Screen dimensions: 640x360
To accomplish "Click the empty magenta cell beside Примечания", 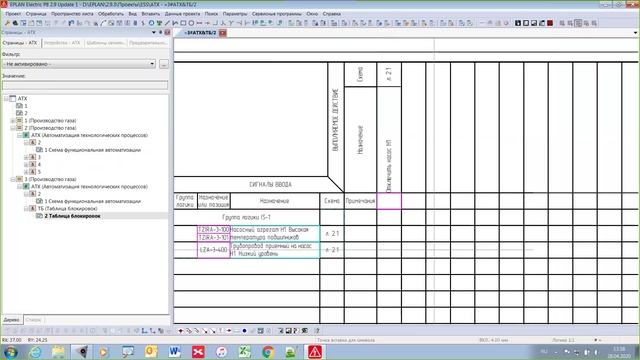I will click(389, 201).
